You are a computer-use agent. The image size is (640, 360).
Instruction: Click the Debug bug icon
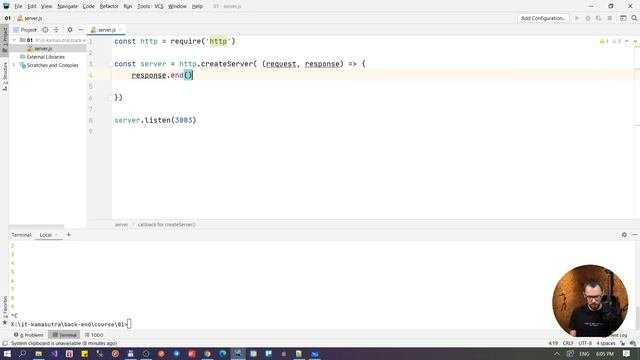588,18
